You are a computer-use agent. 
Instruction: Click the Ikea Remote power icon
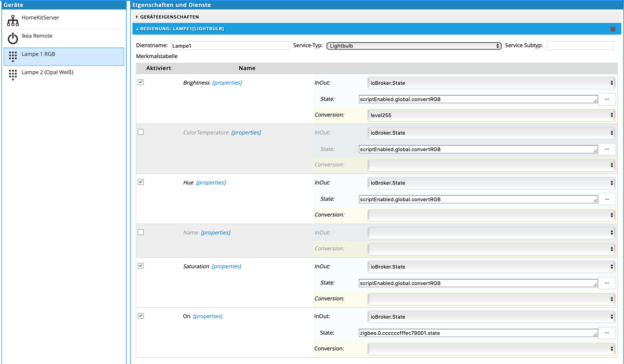(x=13, y=38)
